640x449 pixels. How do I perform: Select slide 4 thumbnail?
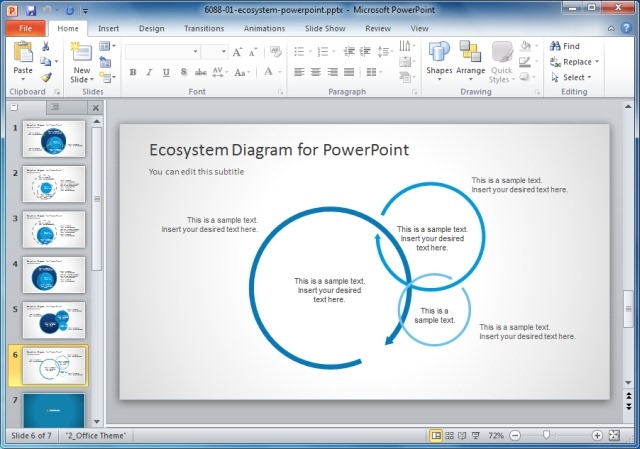point(54,275)
